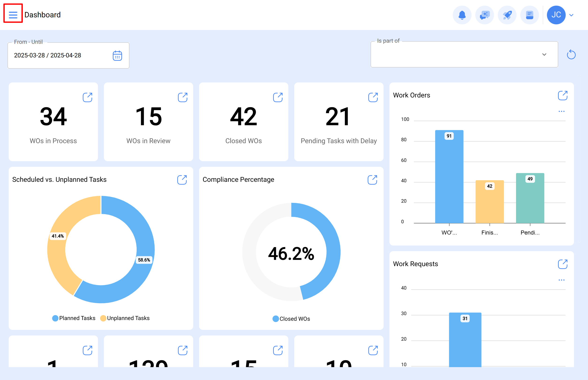Open Closed WOs card details
The image size is (588, 380).
278,97
